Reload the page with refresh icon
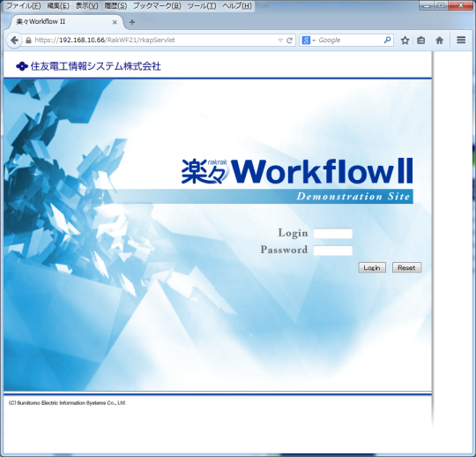This screenshot has height=457, width=476. [x=289, y=40]
